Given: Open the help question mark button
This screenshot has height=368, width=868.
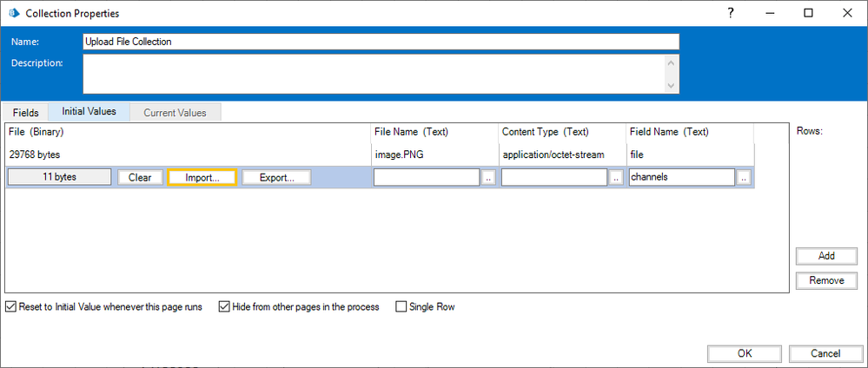Looking at the screenshot, I should [731, 13].
